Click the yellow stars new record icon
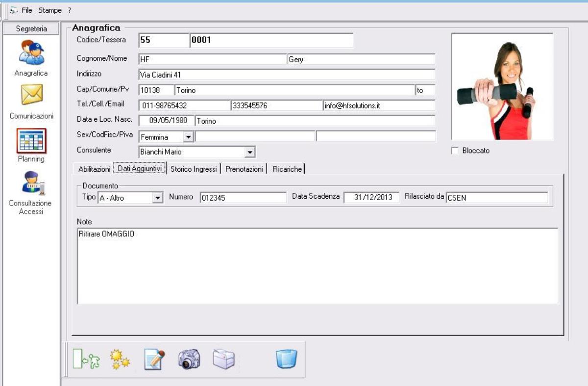Screen dimensions: 588x386 (120, 360)
